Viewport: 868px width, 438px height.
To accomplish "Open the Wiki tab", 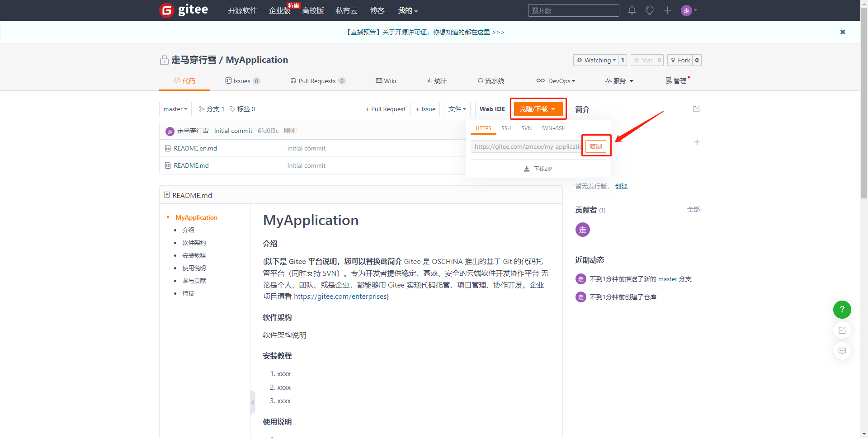I will (x=386, y=81).
